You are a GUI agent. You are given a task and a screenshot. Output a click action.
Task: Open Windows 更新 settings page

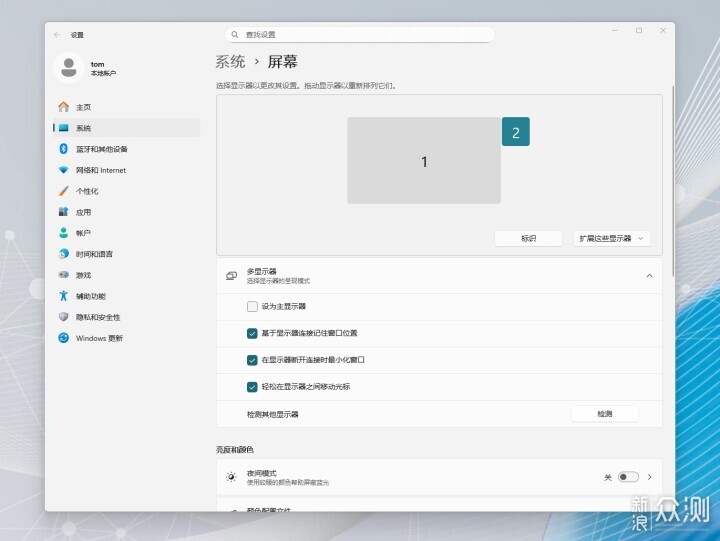[127, 338]
